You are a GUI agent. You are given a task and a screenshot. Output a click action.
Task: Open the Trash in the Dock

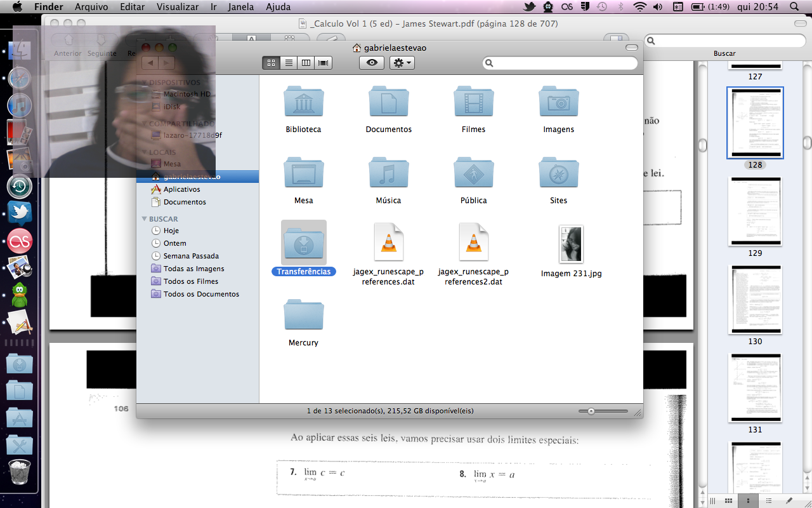coord(20,472)
